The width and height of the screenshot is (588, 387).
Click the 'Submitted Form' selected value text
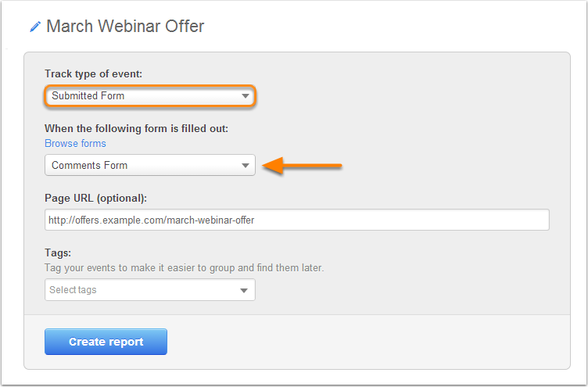(88, 96)
